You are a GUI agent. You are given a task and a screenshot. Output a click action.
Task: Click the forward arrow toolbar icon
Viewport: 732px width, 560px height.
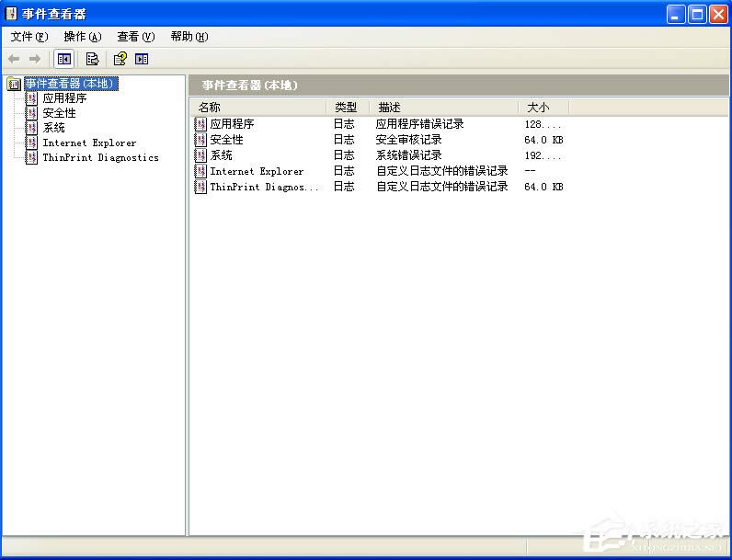tap(35, 59)
